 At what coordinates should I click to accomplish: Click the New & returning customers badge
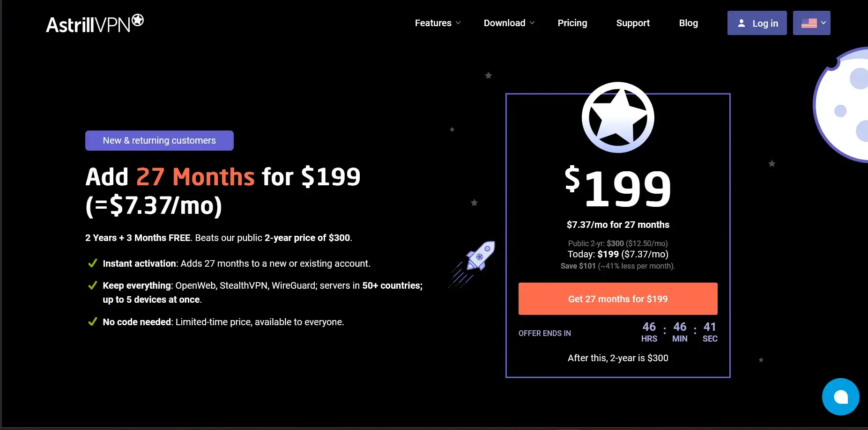coord(159,140)
